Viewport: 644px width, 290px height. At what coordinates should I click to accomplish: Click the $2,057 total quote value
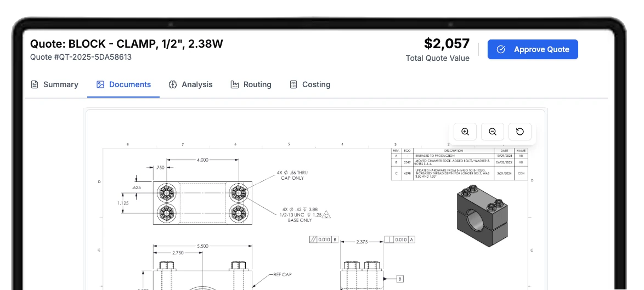pyautogui.click(x=447, y=44)
